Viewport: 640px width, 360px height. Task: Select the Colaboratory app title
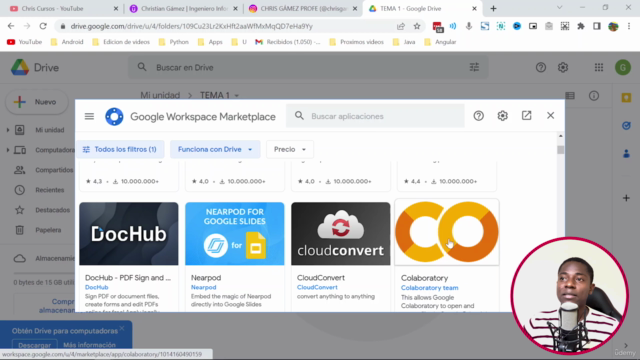coord(424,278)
